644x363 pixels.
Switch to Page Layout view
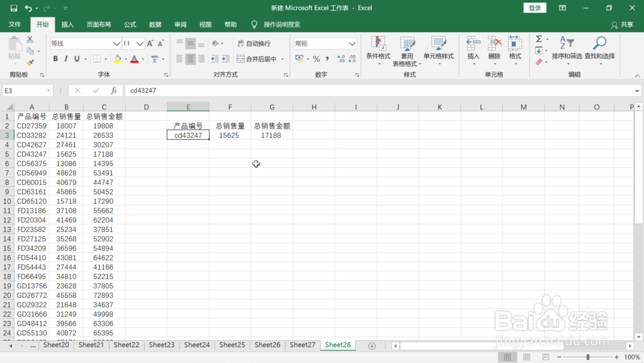(x=527, y=357)
